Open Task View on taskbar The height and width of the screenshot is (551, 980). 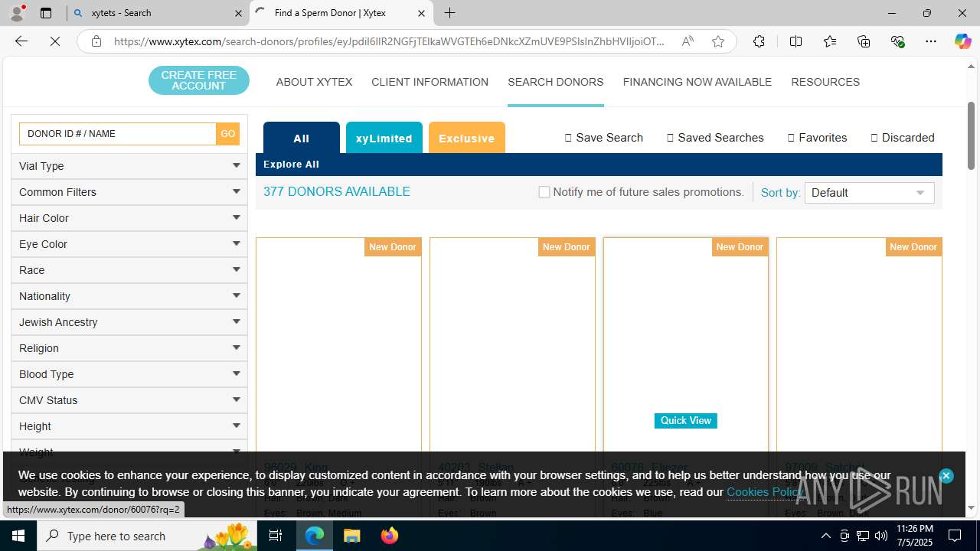[x=276, y=536]
